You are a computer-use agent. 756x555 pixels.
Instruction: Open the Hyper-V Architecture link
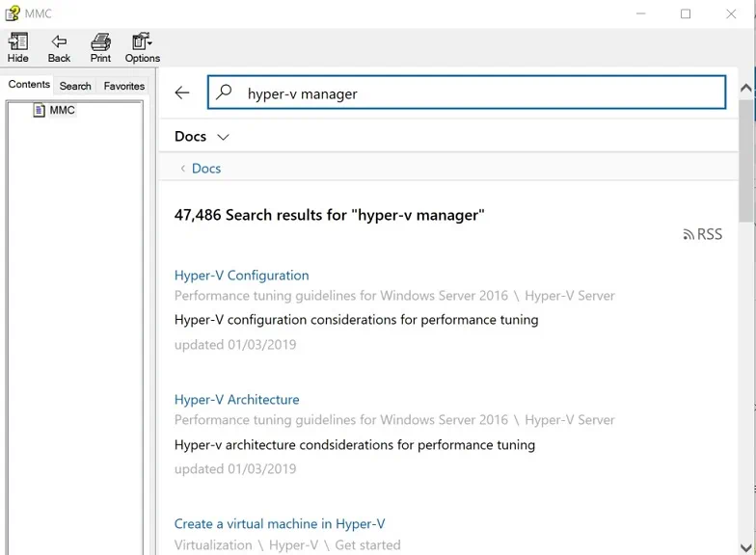click(236, 400)
